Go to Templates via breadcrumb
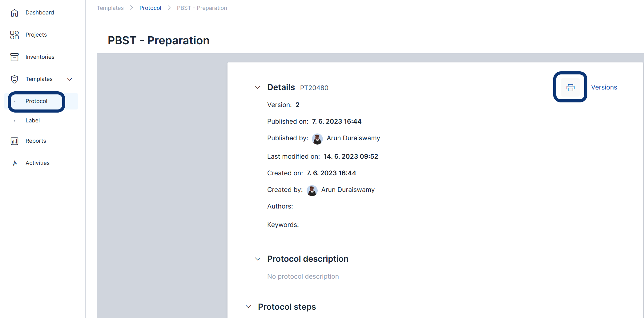Viewport: 644px width, 318px height. (x=110, y=8)
